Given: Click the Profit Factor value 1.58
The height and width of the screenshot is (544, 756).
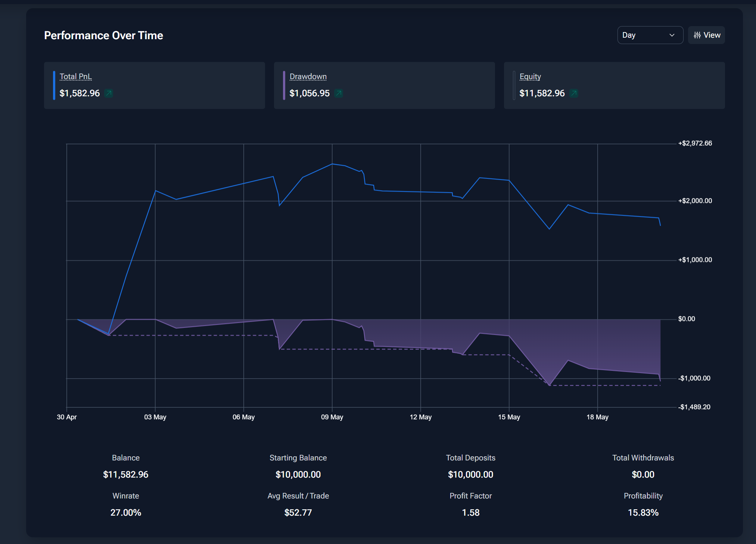Looking at the screenshot, I should [x=471, y=513].
